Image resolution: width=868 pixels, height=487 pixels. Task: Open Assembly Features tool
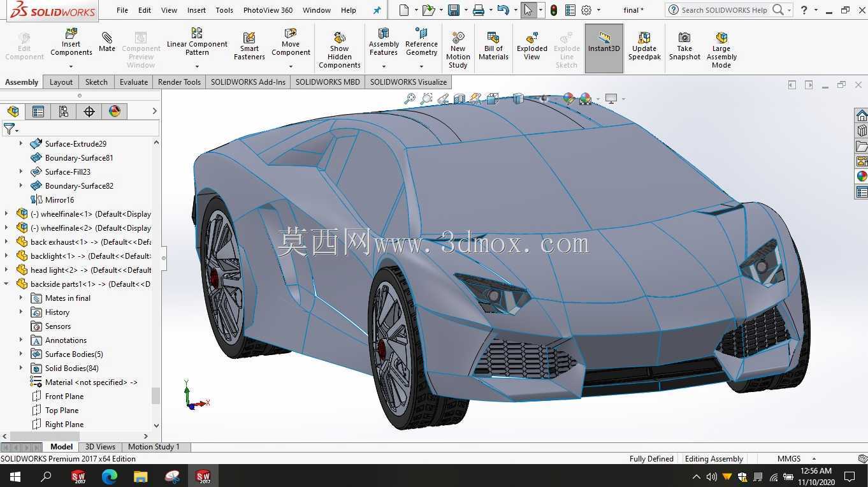(384, 41)
